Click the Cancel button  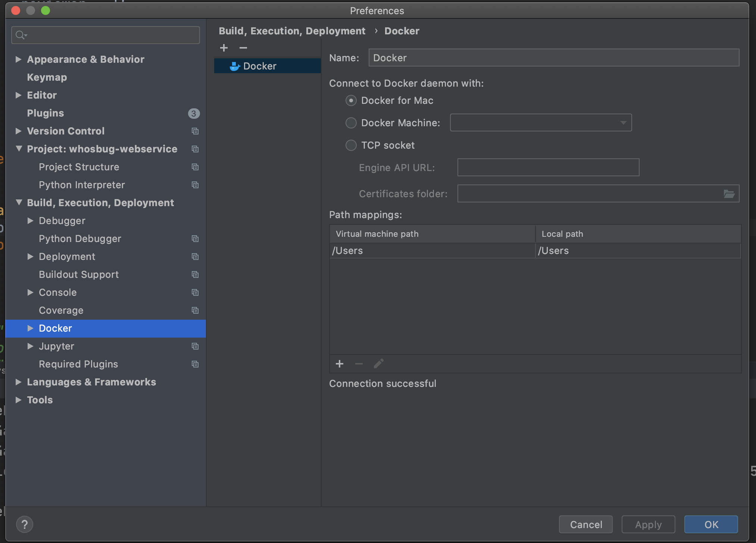[586, 524]
